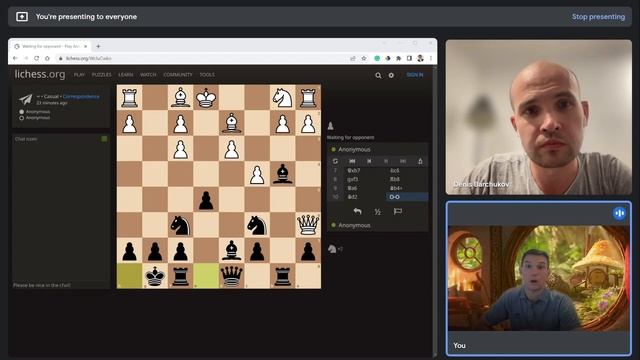This screenshot has height=360, width=640.
Task: Click the browser back arrow
Action: point(15,58)
